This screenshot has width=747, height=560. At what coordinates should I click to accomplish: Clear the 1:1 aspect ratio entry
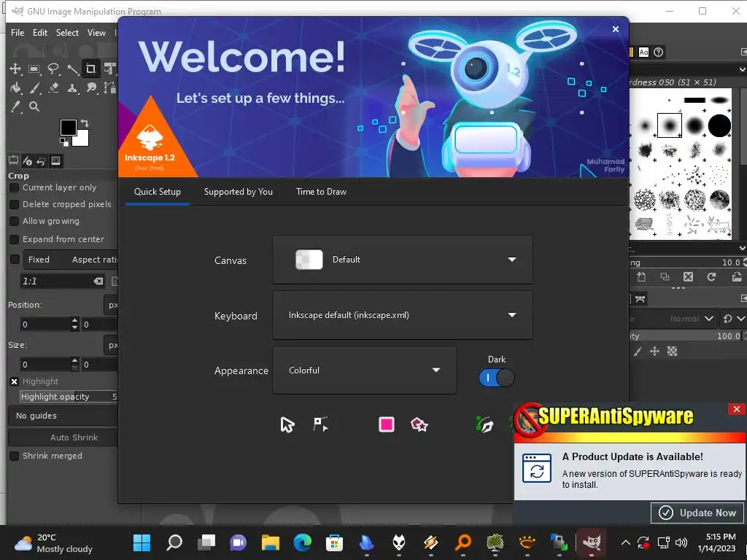click(x=98, y=281)
